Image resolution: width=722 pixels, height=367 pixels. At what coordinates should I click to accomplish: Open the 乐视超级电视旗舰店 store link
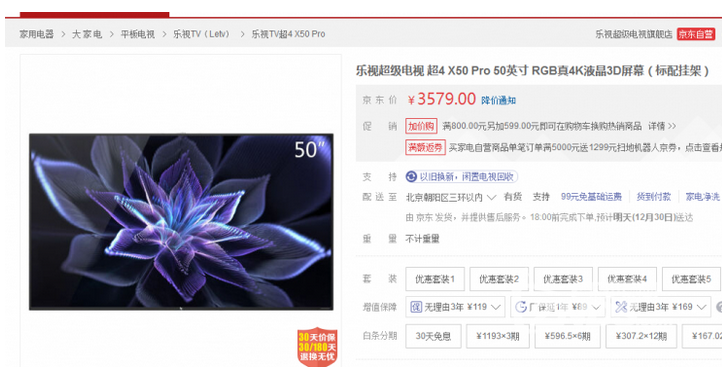634,34
